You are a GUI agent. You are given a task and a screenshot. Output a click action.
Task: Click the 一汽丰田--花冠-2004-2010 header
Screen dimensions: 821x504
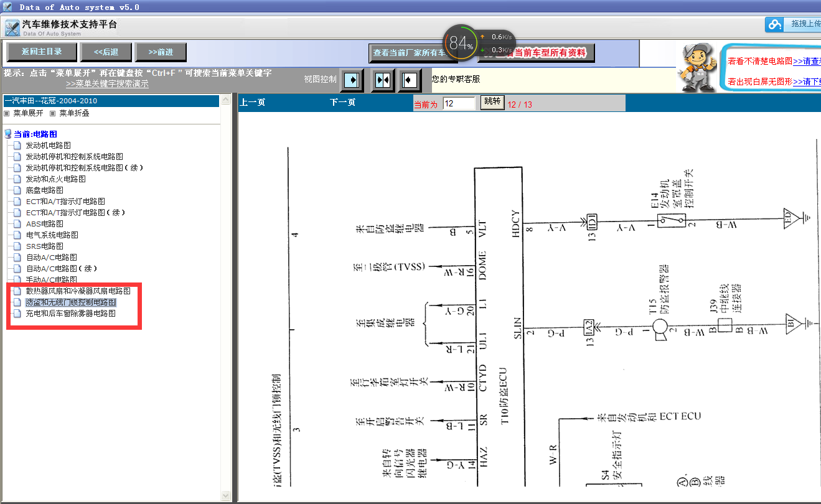point(111,101)
